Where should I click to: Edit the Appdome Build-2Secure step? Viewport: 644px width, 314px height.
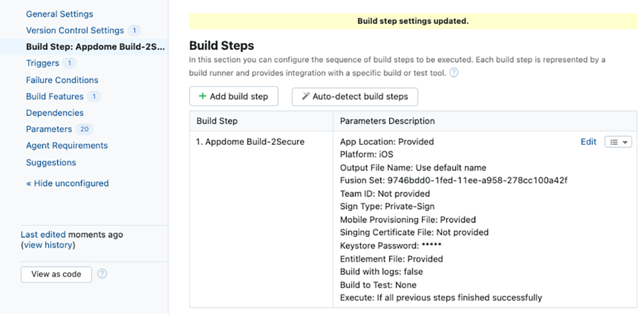(589, 142)
